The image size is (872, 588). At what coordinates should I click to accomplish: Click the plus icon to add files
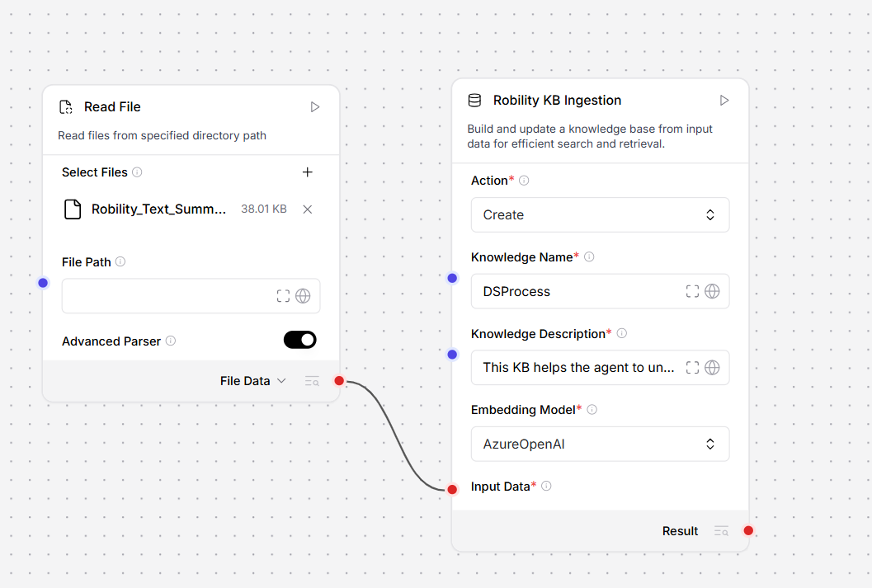tap(308, 172)
